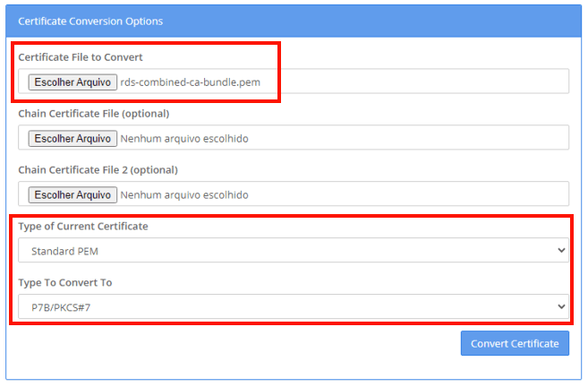
Task: Click the 'Chain Certificate File 2 (optional)' label
Action: pos(98,170)
